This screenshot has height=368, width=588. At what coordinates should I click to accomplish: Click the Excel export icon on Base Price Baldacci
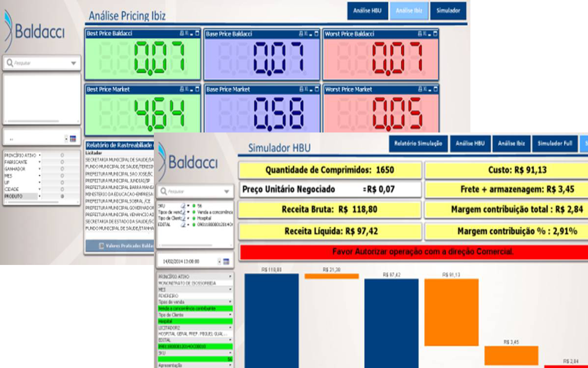[x=306, y=34]
